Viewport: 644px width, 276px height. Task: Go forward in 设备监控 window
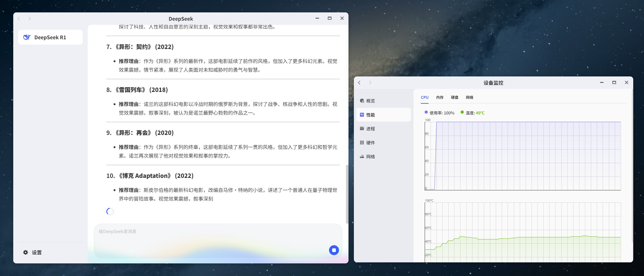tap(370, 83)
